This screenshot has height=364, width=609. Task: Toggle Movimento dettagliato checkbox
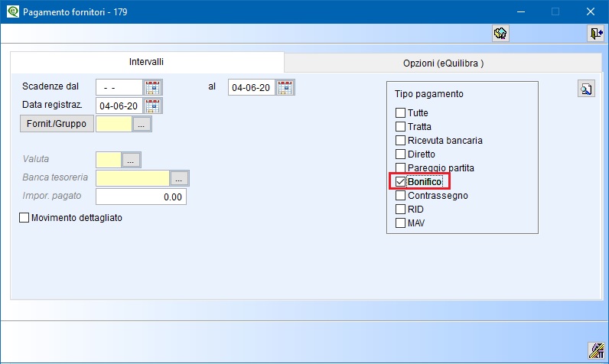point(24,218)
